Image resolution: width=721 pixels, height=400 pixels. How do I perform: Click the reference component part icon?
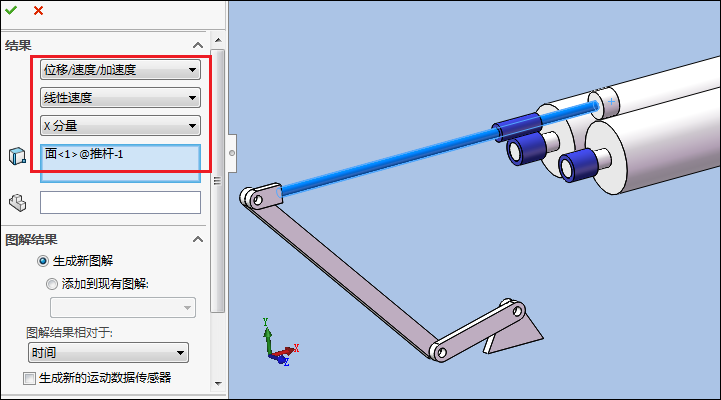pyautogui.click(x=17, y=203)
